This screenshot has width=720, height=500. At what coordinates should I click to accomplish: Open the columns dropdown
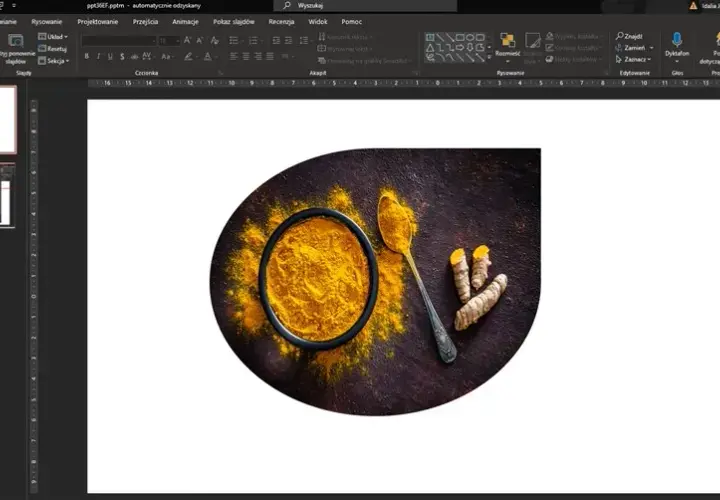[286, 56]
